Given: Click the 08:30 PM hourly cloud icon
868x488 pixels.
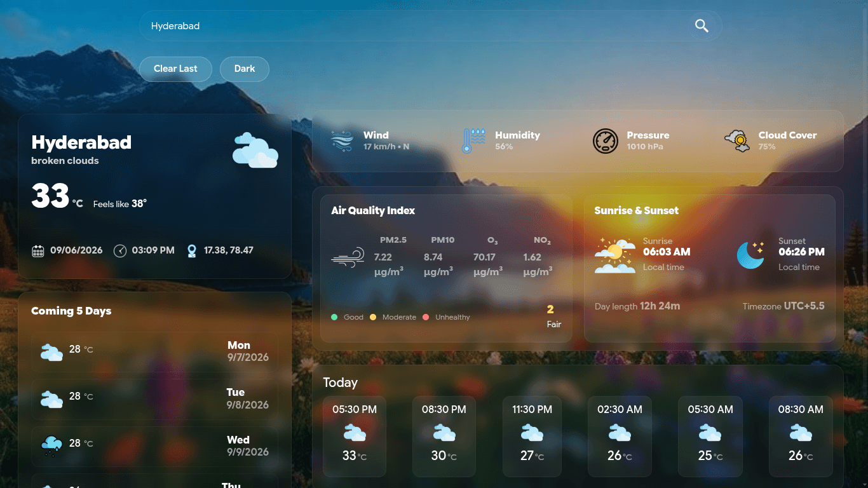Looking at the screenshot, I should tap(444, 433).
